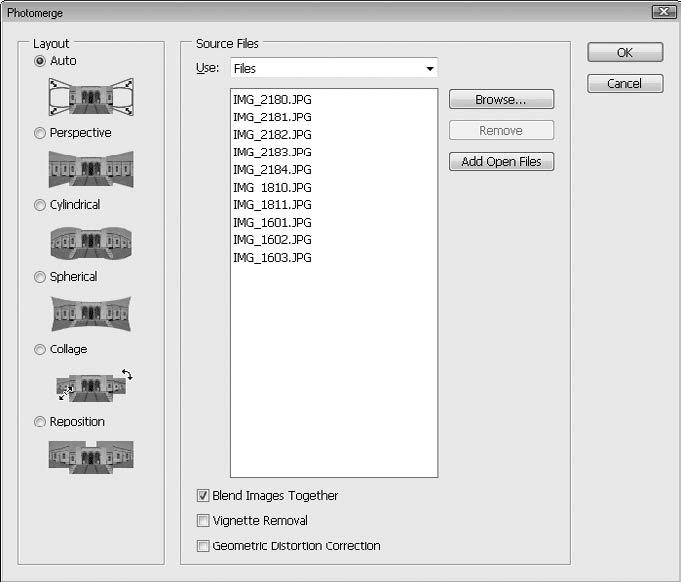Click the Perspective layout preview image
681x582 pixels.
(x=91, y=169)
